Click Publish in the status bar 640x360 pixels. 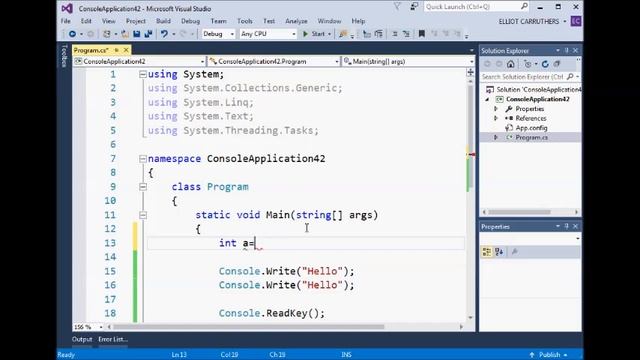pyautogui.click(x=549, y=355)
